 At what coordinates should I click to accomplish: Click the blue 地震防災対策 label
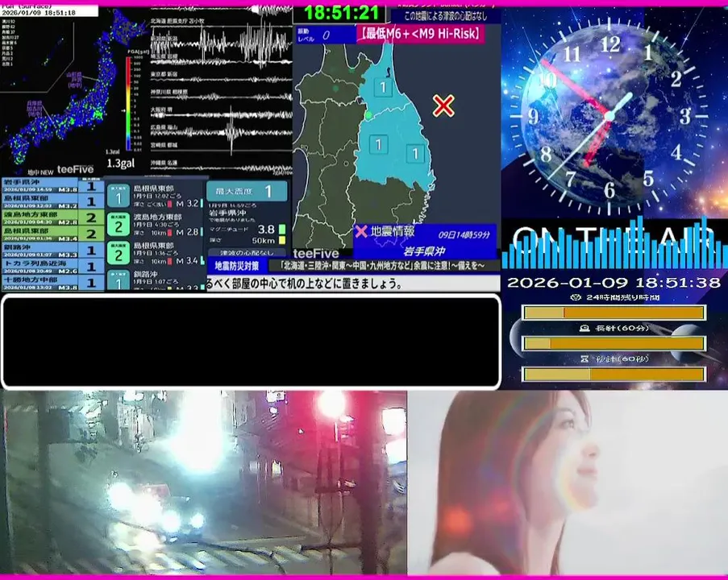[237, 266]
